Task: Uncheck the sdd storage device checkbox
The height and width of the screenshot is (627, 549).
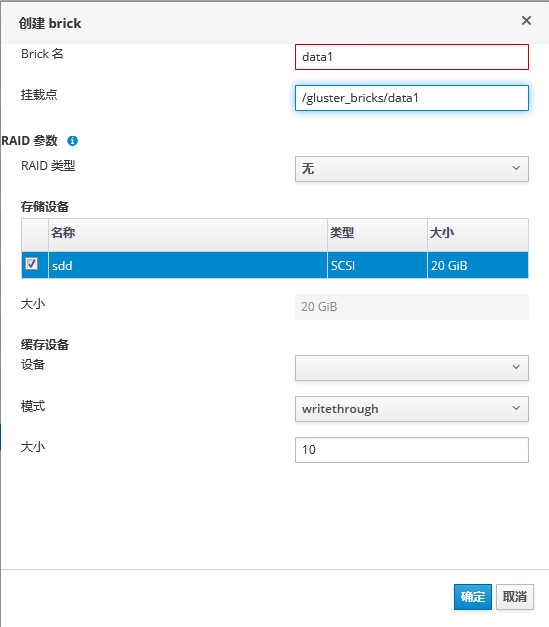Action: [31, 264]
